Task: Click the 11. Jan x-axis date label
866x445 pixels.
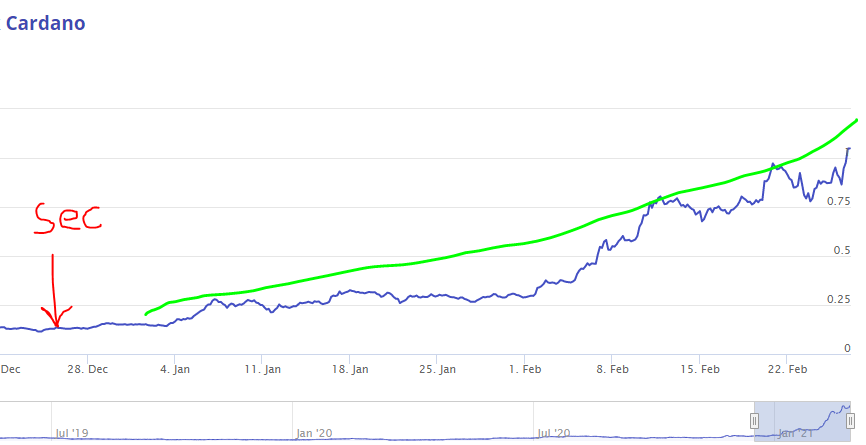Action: coord(262,369)
